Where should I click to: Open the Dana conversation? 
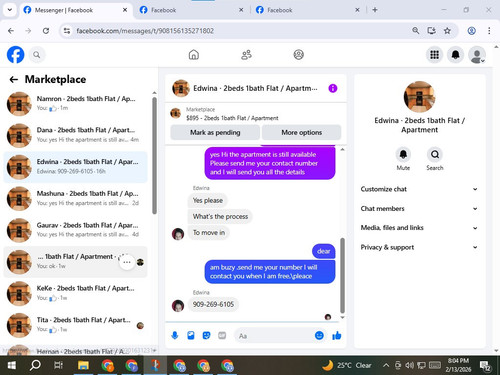tap(75, 135)
